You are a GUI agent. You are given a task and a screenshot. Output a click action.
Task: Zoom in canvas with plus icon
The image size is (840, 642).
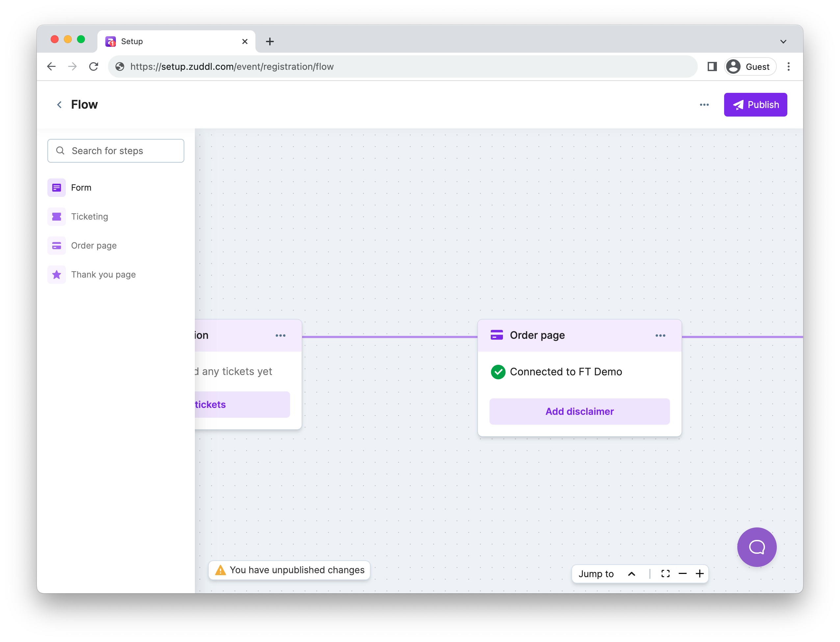click(699, 574)
